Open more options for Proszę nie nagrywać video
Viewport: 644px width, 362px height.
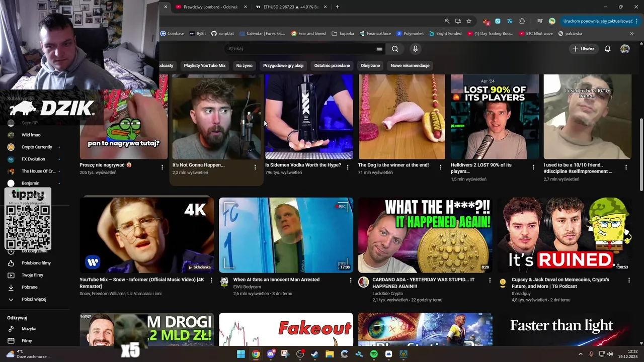(162, 167)
